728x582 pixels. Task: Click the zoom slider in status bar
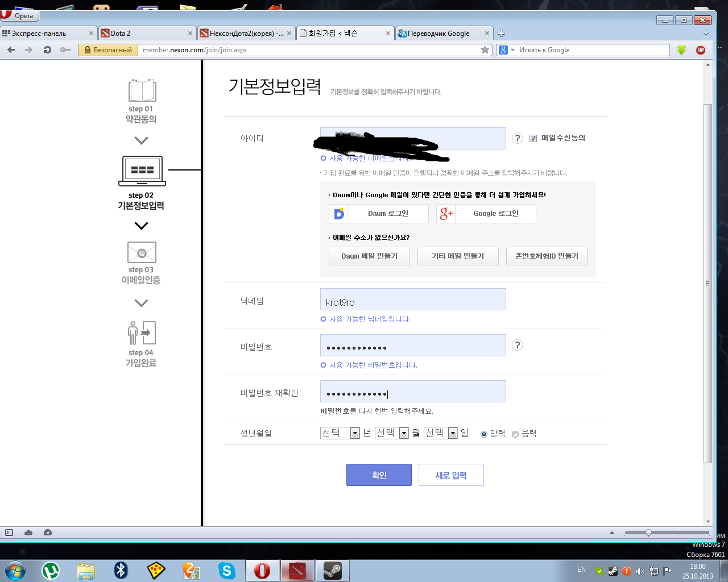(x=648, y=533)
